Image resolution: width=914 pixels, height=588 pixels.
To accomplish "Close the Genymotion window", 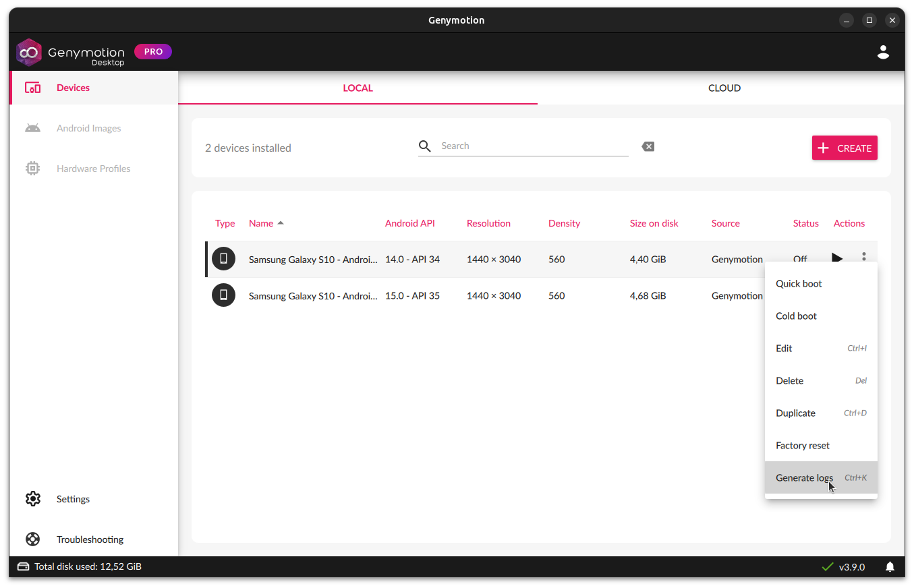I will tap(892, 20).
